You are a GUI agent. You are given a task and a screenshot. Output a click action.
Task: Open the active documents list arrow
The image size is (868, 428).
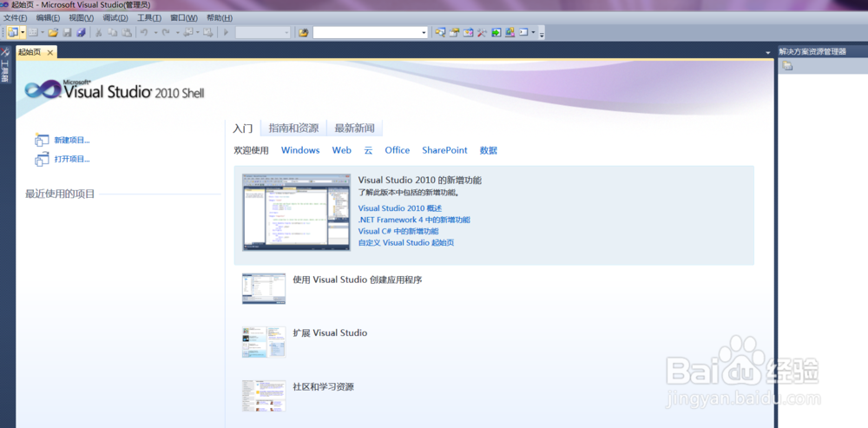click(x=768, y=53)
